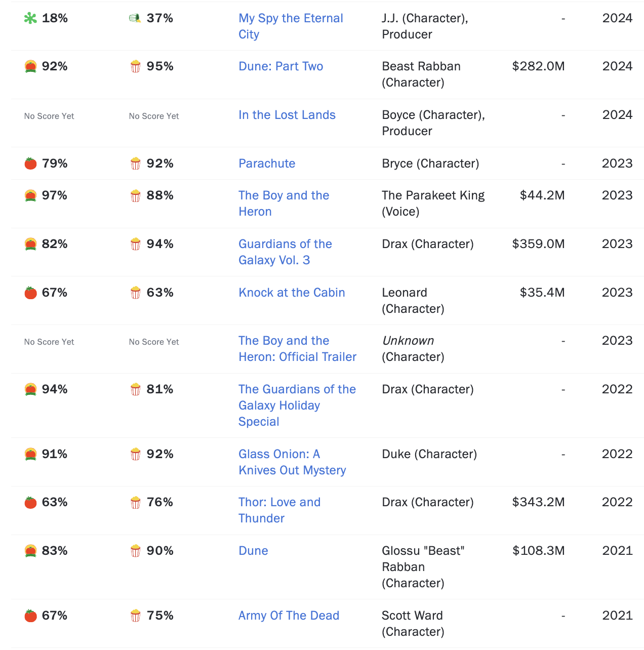Open the Dune: Part Two movie page
Viewport: 644px width, 650px height.
click(280, 66)
